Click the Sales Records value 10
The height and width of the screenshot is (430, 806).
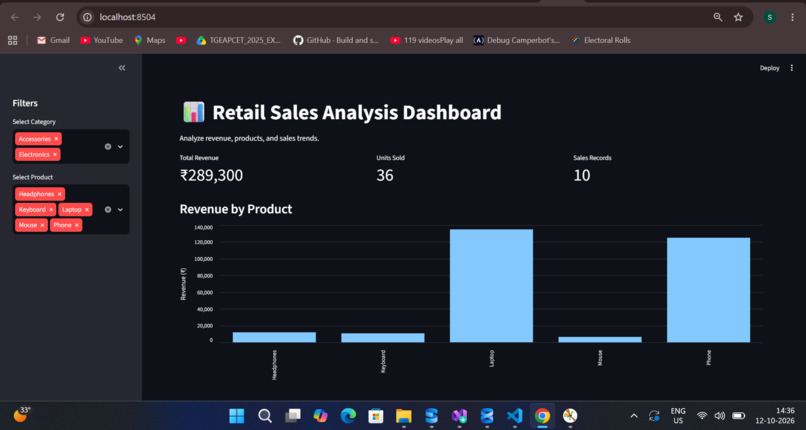tap(582, 175)
